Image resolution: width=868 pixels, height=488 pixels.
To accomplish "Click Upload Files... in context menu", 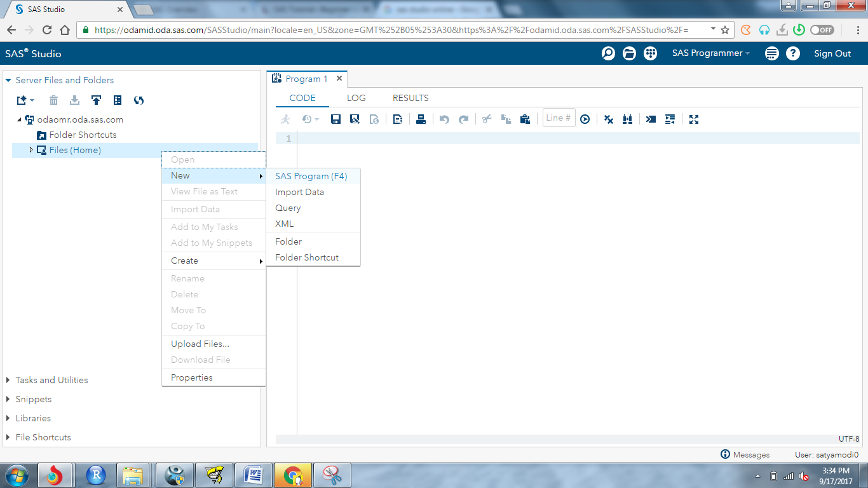I will click(x=214, y=344).
